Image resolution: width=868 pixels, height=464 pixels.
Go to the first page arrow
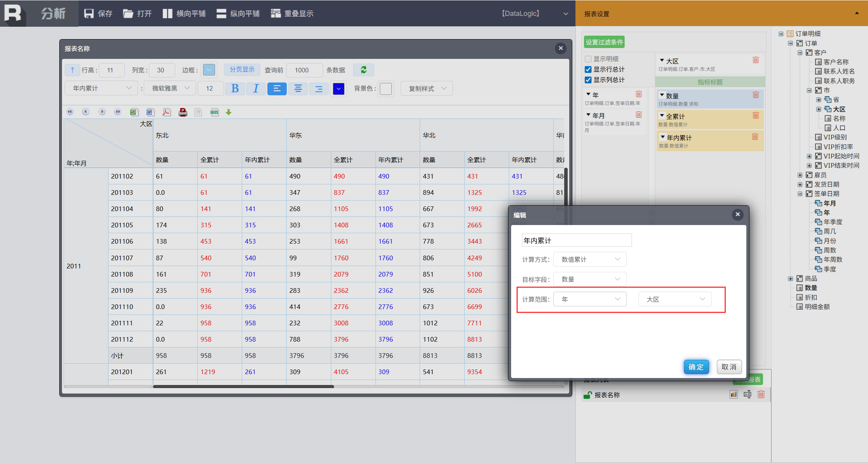(x=70, y=112)
